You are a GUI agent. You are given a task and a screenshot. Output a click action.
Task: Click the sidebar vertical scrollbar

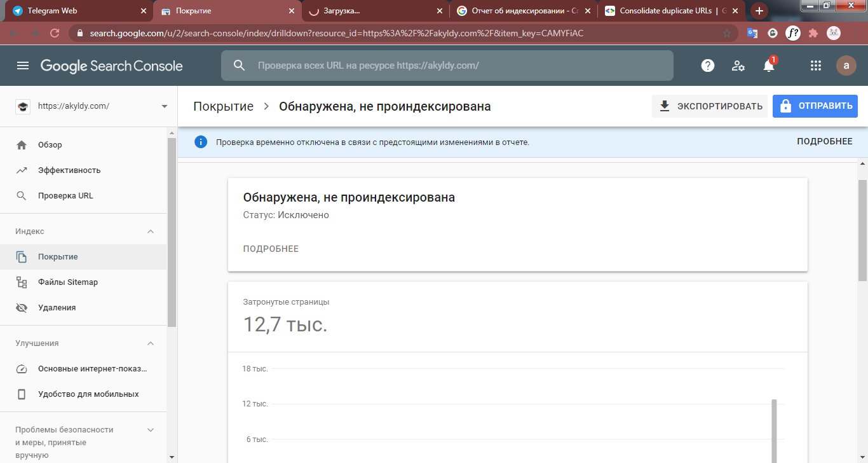tap(172, 232)
